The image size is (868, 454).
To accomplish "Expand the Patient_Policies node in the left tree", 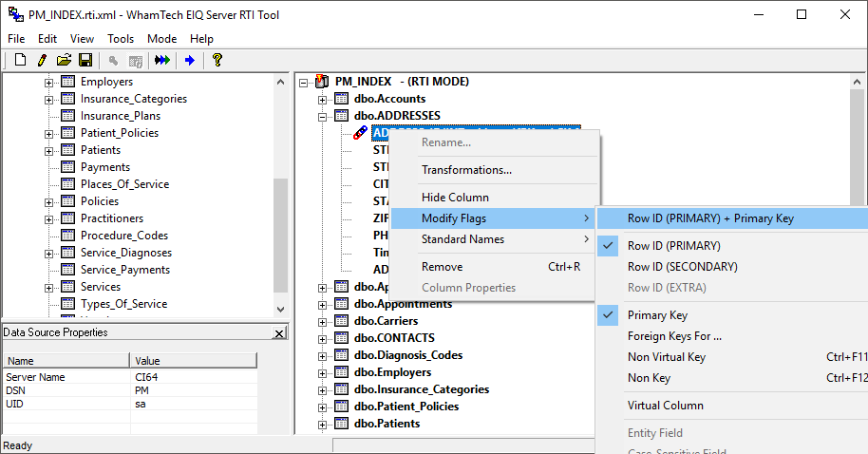I will coord(48,134).
